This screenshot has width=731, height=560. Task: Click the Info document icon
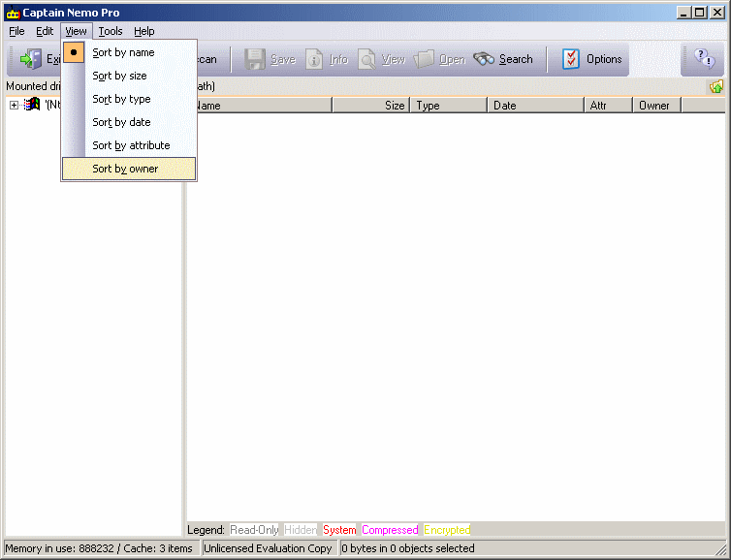point(315,59)
